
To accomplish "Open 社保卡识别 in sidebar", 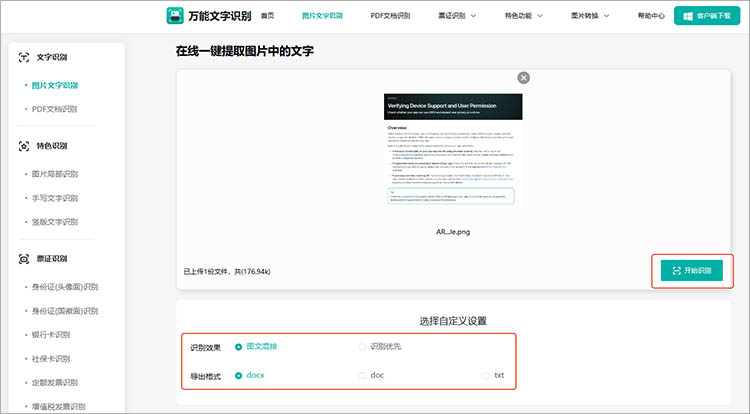I will click(51, 359).
